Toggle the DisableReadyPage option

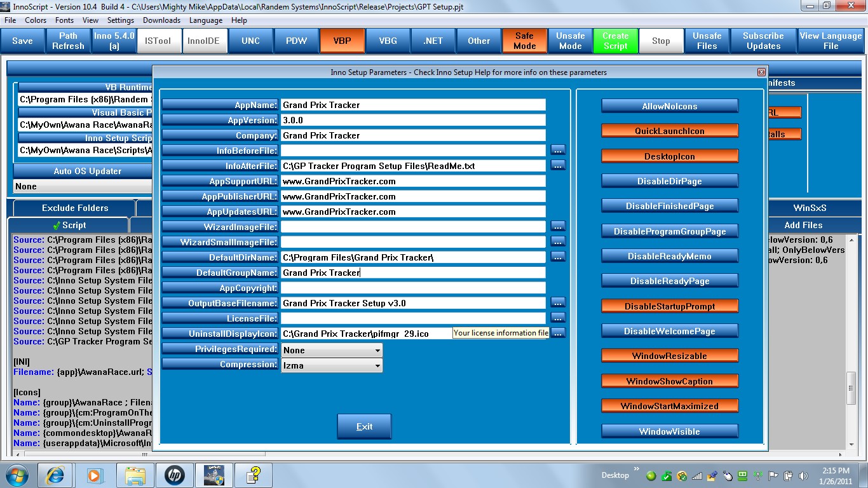coord(670,281)
